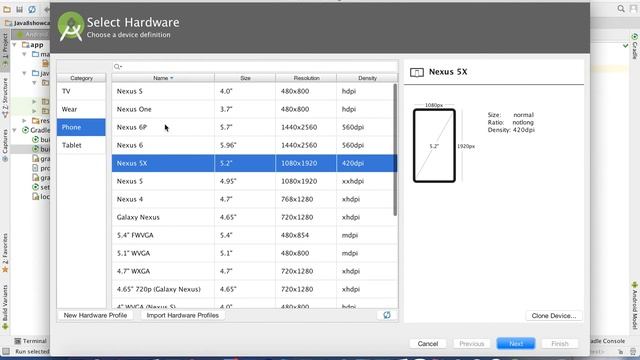Click the Size column header
640x360 pixels.
pos(245,78)
